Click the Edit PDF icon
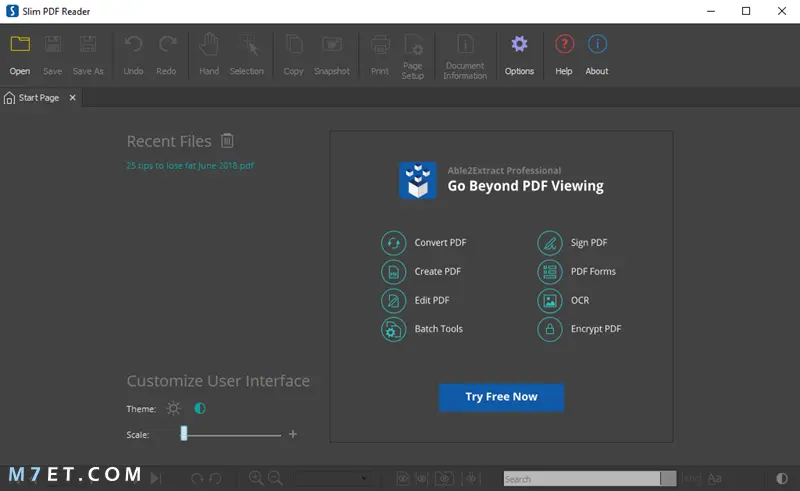800x491 pixels. click(393, 301)
